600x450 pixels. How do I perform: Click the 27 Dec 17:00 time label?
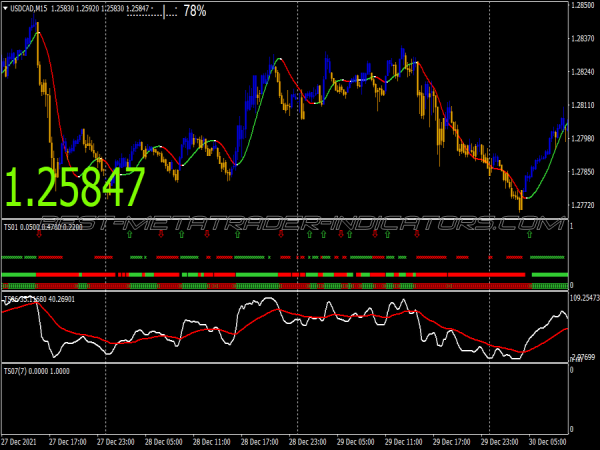[x=68, y=442]
